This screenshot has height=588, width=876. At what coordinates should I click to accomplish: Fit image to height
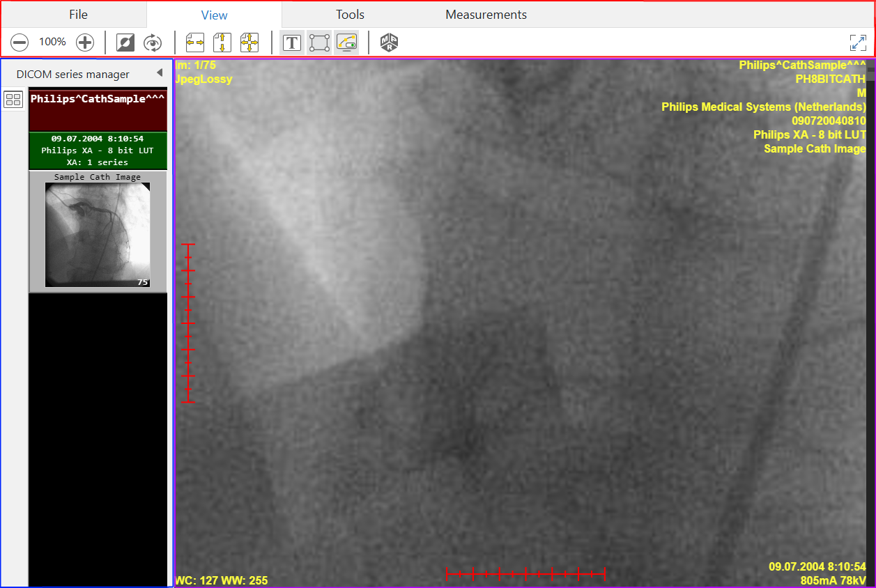(222, 42)
